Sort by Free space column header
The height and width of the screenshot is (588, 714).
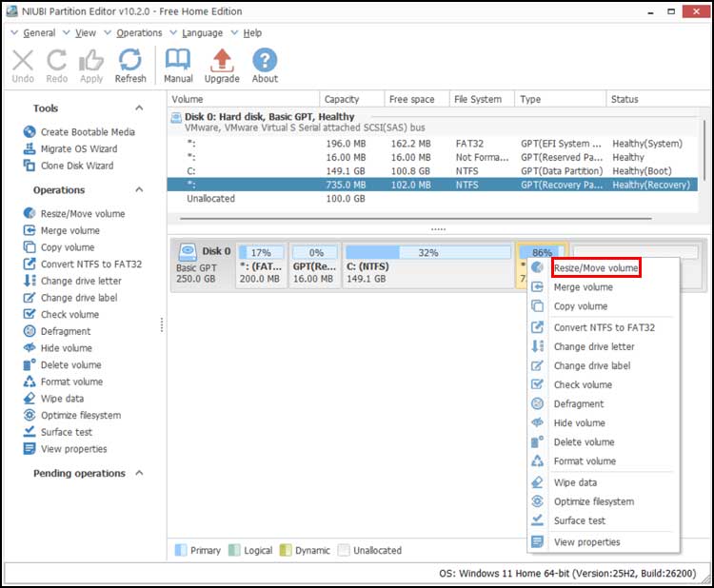coord(417,99)
